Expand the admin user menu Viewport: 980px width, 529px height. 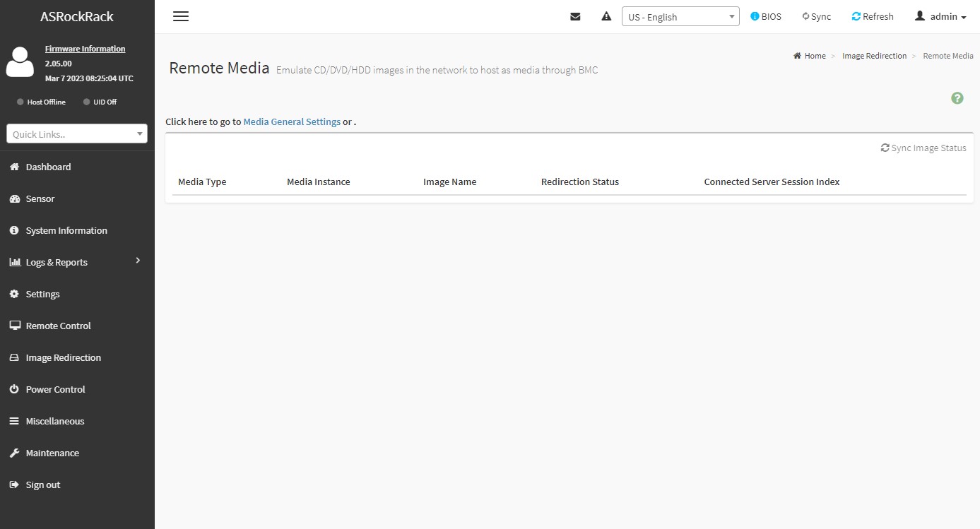coord(940,16)
